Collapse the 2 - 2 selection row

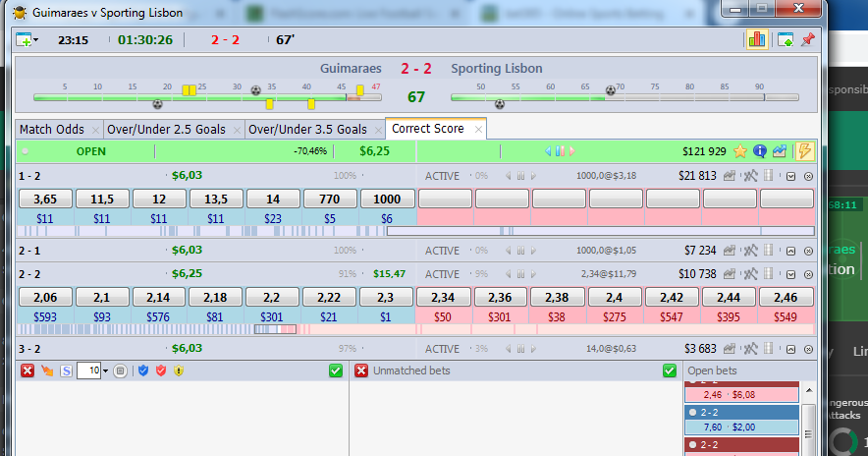tap(790, 274)
